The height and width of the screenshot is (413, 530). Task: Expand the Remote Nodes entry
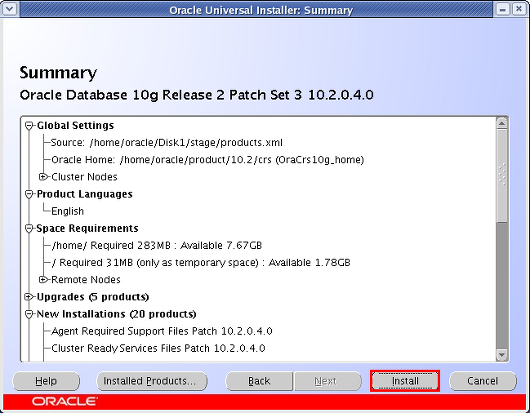tap(43, 280)
